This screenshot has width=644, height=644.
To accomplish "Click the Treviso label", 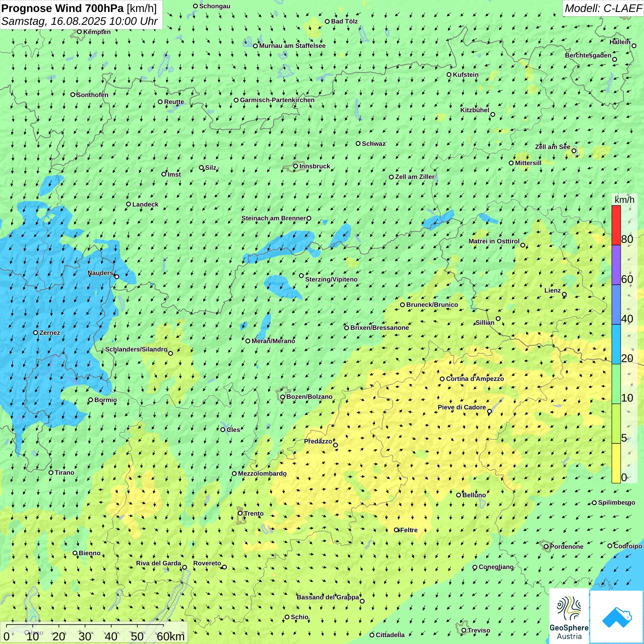I will click(479, 630).
